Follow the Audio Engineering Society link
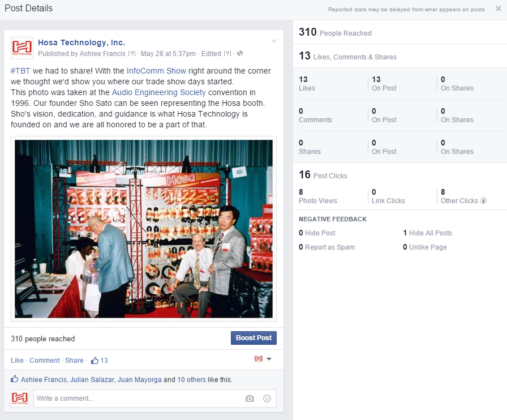This screenshot has height=420, width=507. coord(158,92)
